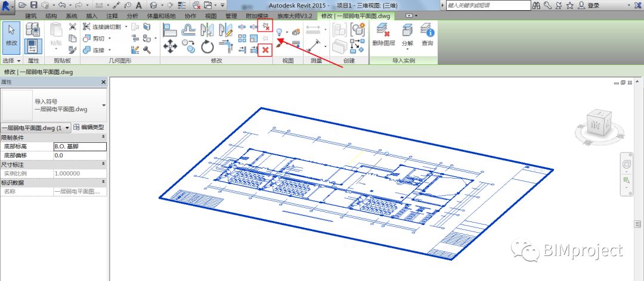
Task: Select Mirror - Pick Axis tool
Action: [x=208, y=30]
